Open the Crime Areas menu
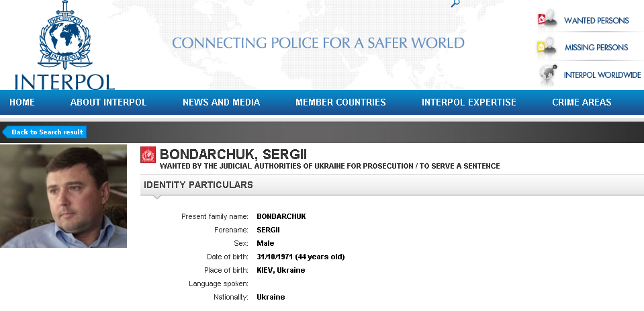This screenshot has width=644, height=311. click(582, 102)
